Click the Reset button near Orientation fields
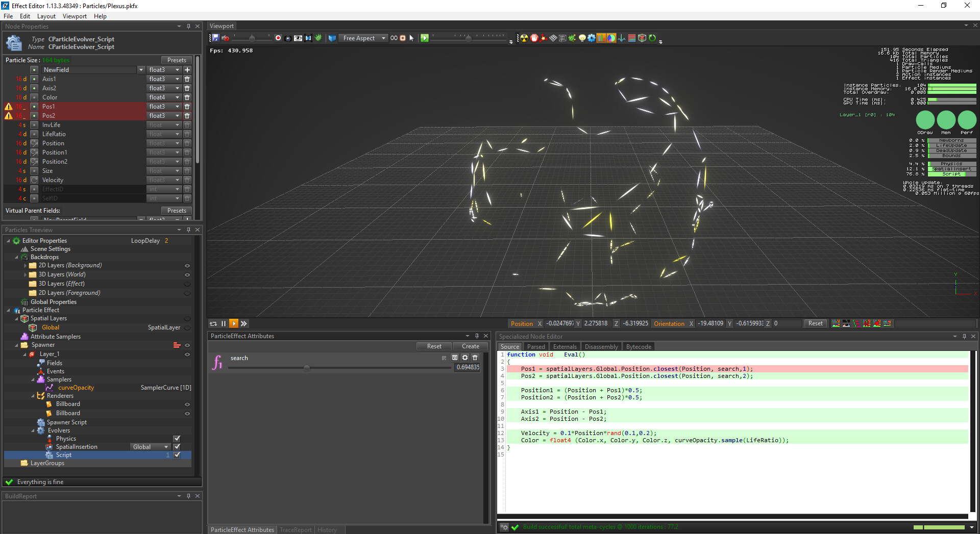The height and width of the screenshot is (534, 980). tap(815, 323)
